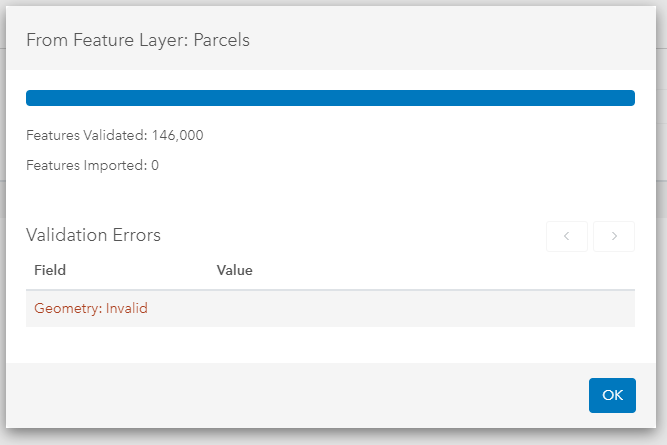Click the word Invalid in the error row

pos(127,308)
